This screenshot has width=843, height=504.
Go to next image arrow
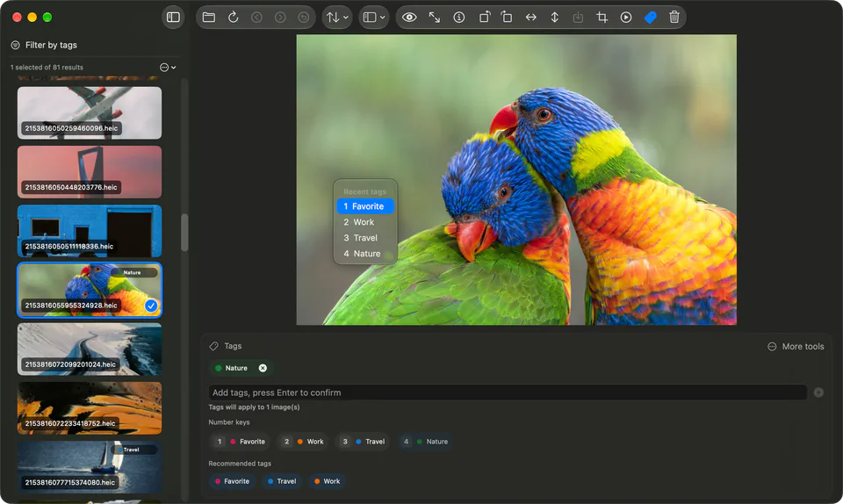tap(280, 18)
